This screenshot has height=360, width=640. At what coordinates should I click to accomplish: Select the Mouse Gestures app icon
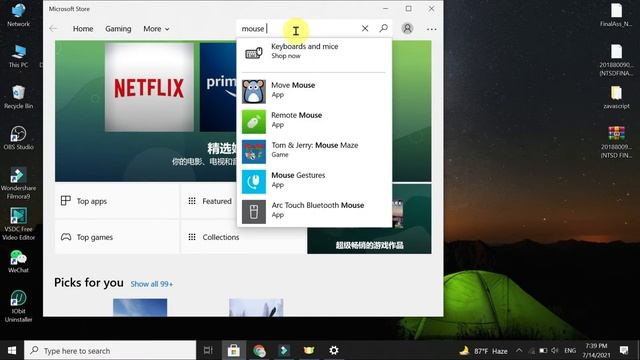[253, 182]
